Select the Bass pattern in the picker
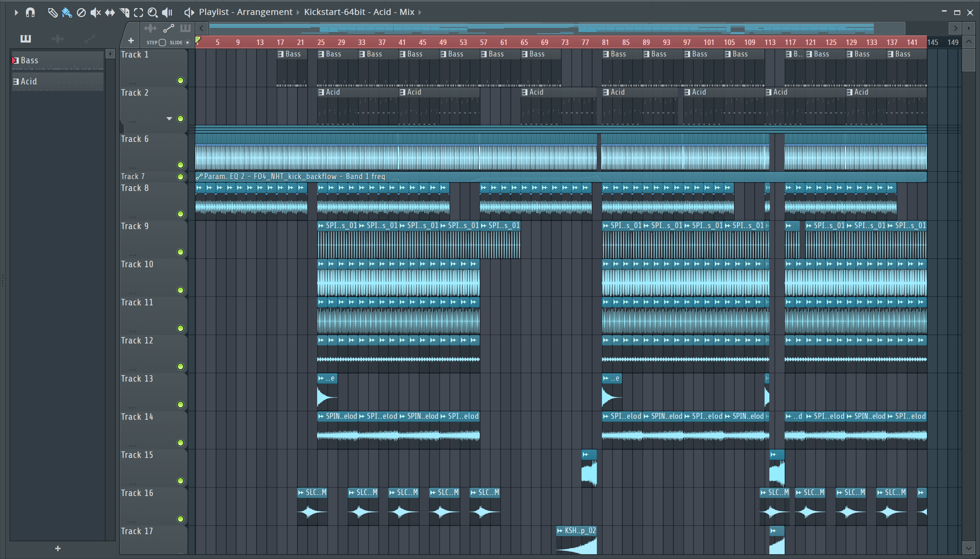This screenshot has height=559, width=980. click(x=58, y=60)
